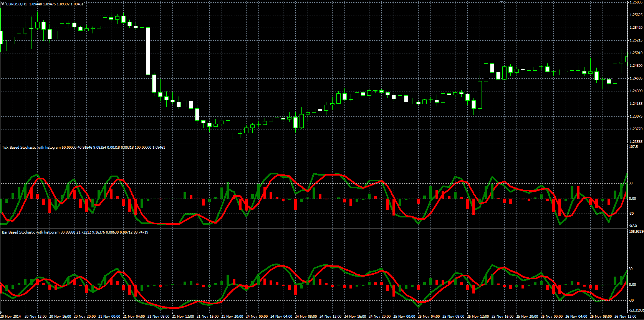The height and width of the screenshot is (320, 644).
Task: Select the Bar Based Stochastic with histogram label
Action: [x=31, y=232]
